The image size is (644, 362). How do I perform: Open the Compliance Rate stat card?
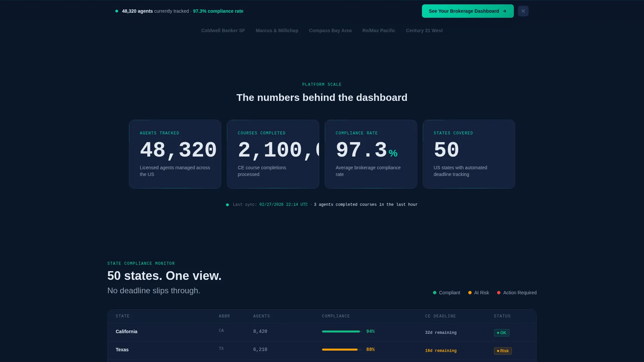[371, 154]
